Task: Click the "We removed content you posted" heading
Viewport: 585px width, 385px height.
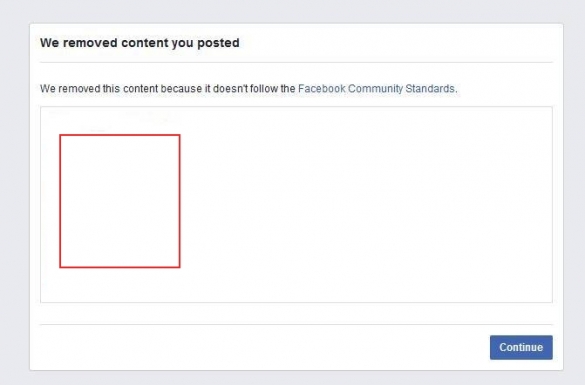Action: (140, 43)
